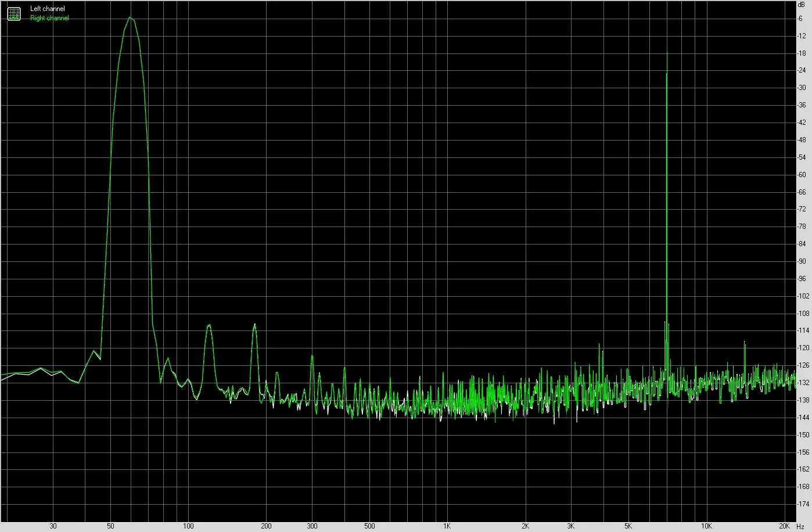Click the "-60" dB scale label

[x=802, y=175]
